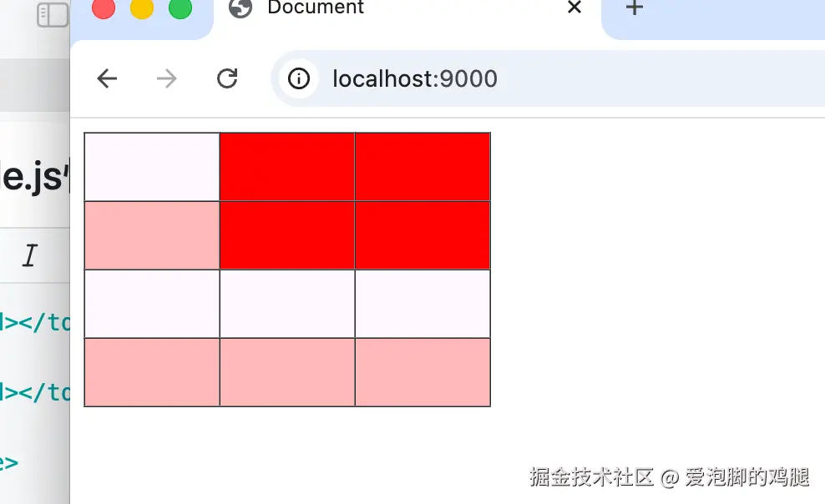Image resolution: width=825 pixels, height=504 pixels.
Task: Click the pink first cell of row two
Action: (152, 235)
